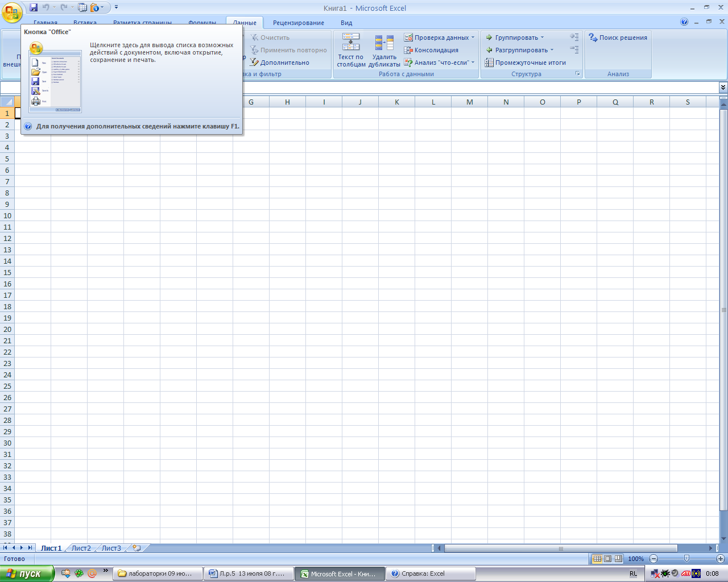Click the Группировать arrow icon
728x582 pixels.
489,38
